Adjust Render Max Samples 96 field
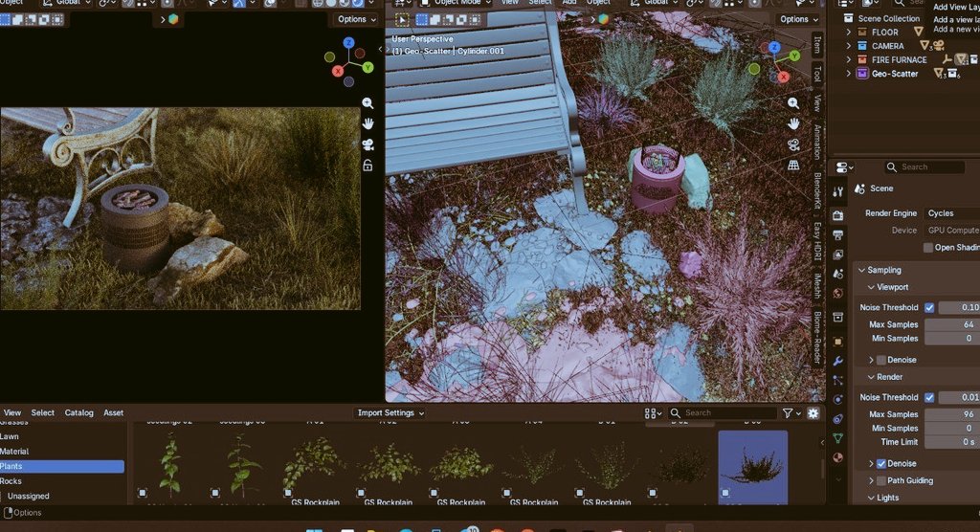Screen dimensions: 980x532 (952, 414)
